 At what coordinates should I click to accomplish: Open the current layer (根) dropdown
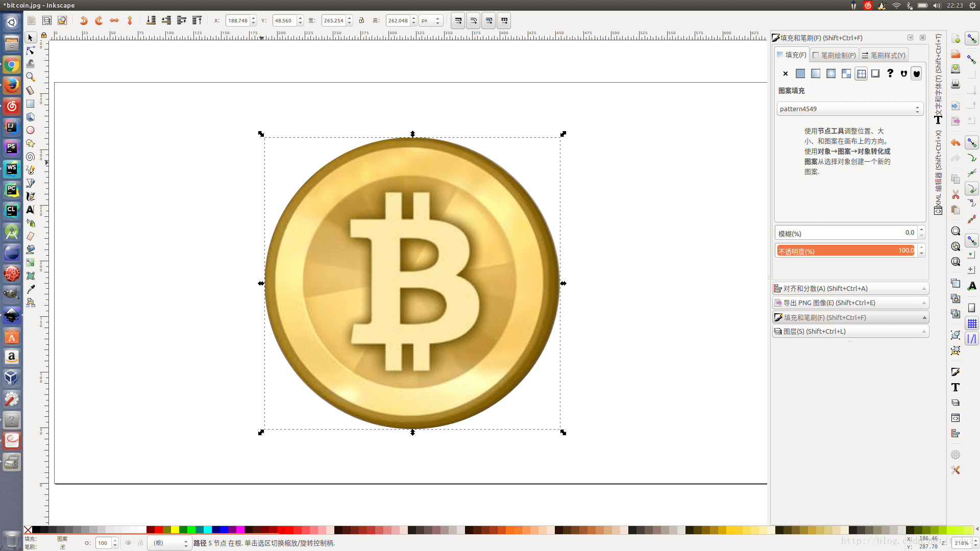[170, 543]
